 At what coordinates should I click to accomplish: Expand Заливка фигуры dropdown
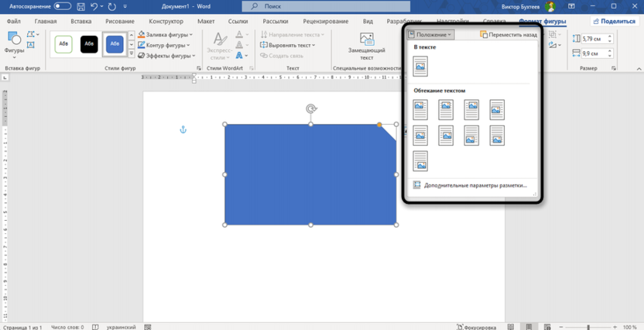point(165,35)
